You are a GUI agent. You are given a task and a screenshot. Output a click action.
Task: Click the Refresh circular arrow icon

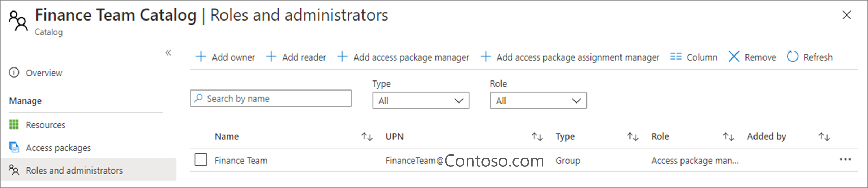click(792, 57)
